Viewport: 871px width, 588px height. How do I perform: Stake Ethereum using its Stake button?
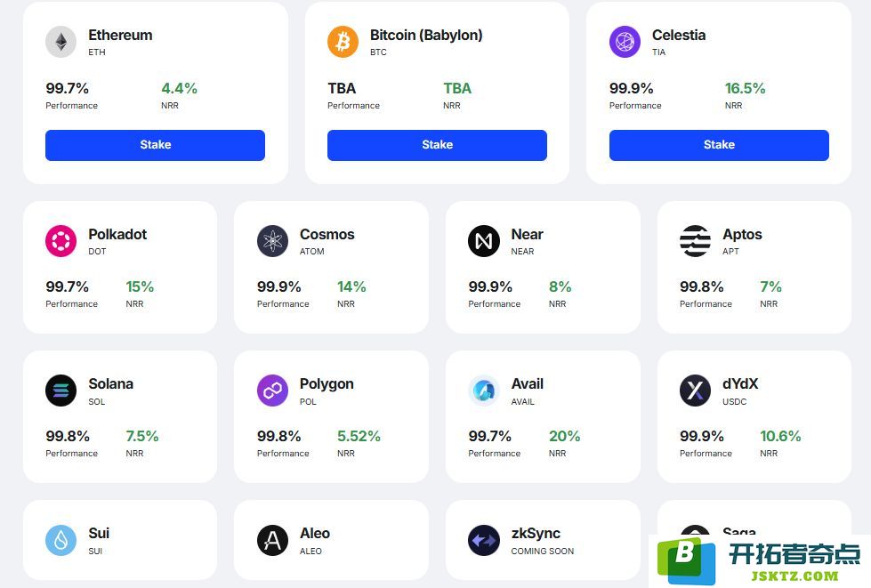click(x=155, y=145)
